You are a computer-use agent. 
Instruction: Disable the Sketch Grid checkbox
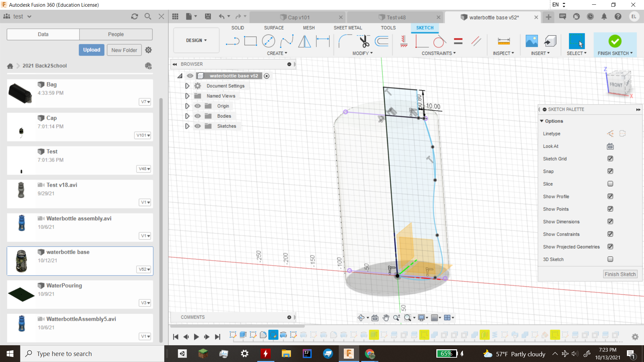click(x=610, y=159)
